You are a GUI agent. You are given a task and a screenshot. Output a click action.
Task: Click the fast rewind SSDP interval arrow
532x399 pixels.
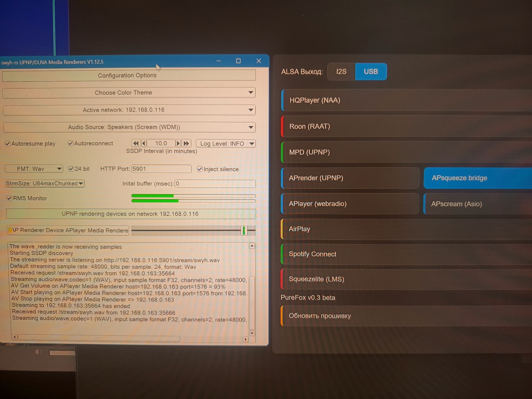click(x=136, y=143)
